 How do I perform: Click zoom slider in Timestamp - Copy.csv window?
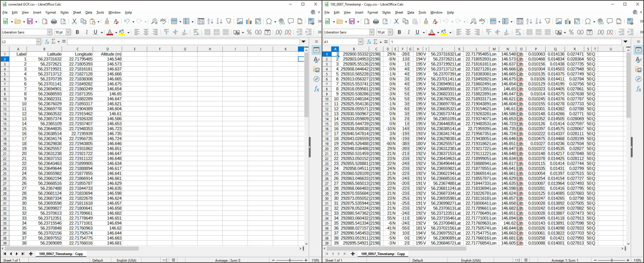point(612,260)
